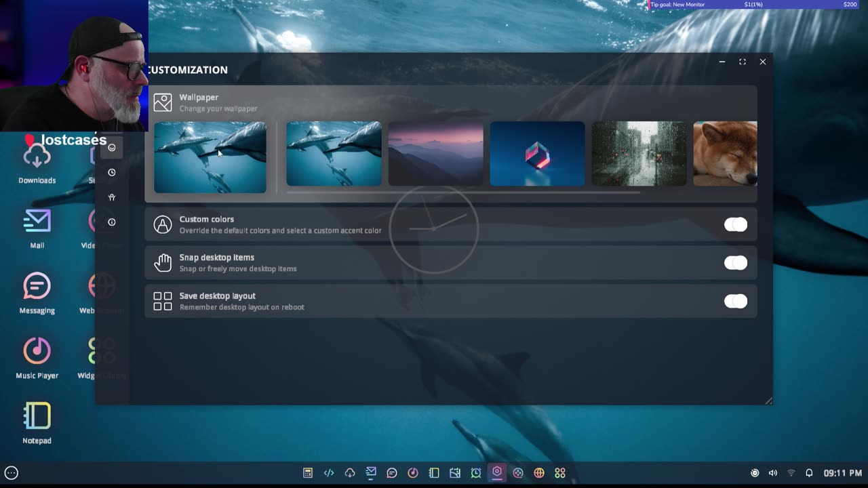Toggle the Custom colors switch
868x488 pixels.
click(735, 224)
